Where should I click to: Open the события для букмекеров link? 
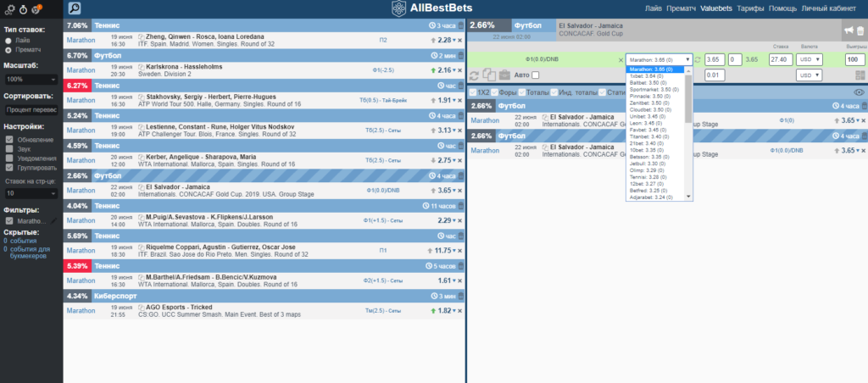(x=29, y=253)
